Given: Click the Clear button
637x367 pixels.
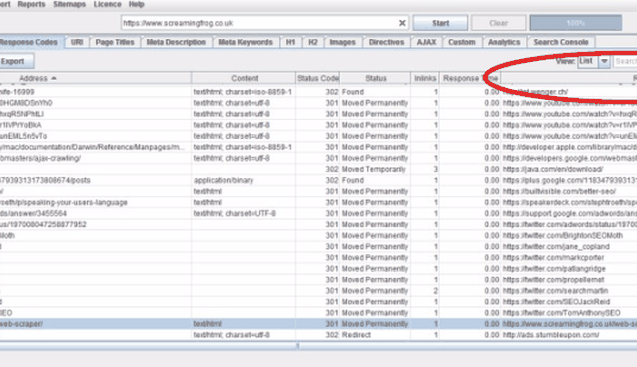Looking at the screenshot, I should [498, 23].
